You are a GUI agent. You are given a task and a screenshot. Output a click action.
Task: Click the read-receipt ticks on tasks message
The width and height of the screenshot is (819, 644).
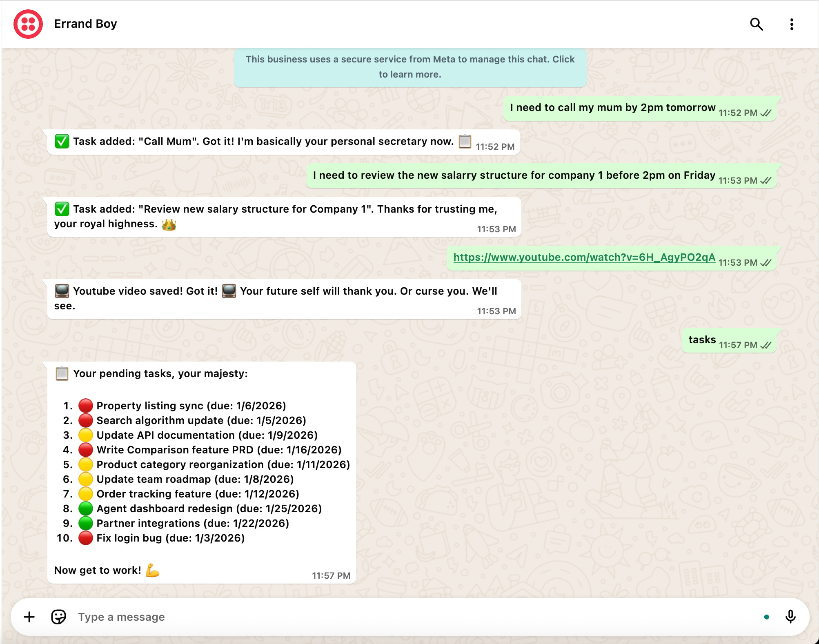coord(766,345)
